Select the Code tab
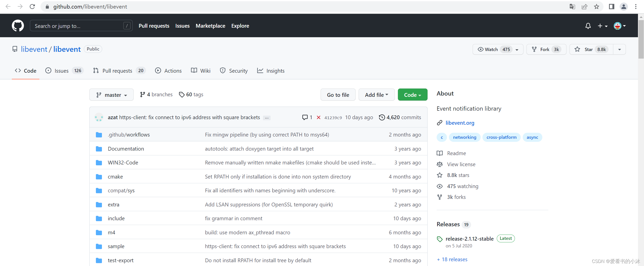This screenshot has width=644, height=266. pos(26,71)
